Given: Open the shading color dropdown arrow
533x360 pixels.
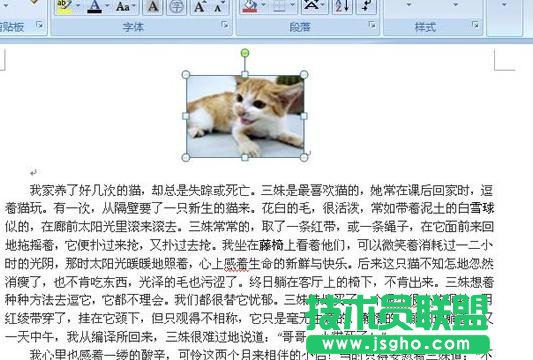Looking at the screenshot, I should click(264, 5).
